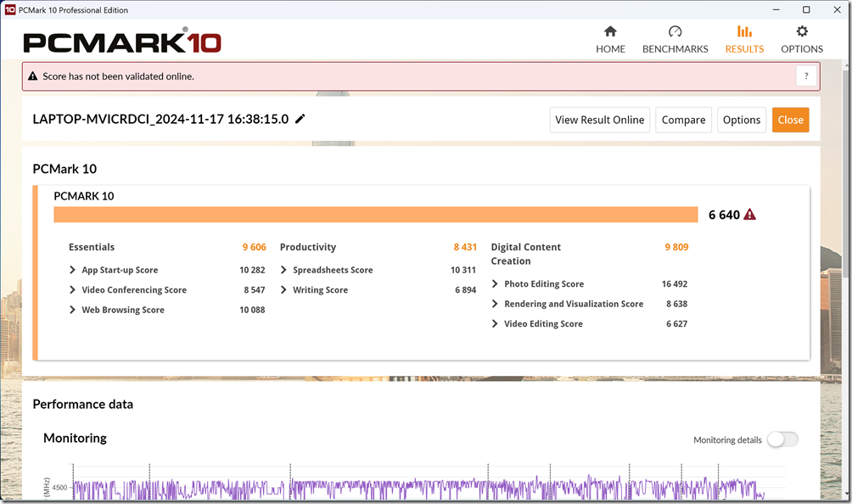This screenshot has width=852, height=504.
Task: Click the pencil icon to rename result
Action: (300, 120)
